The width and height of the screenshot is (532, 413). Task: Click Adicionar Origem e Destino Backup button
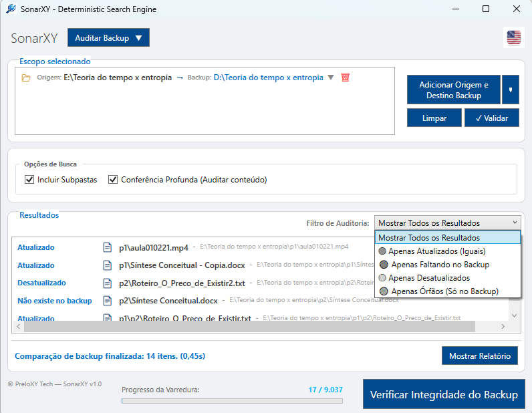tap(454, 90)
